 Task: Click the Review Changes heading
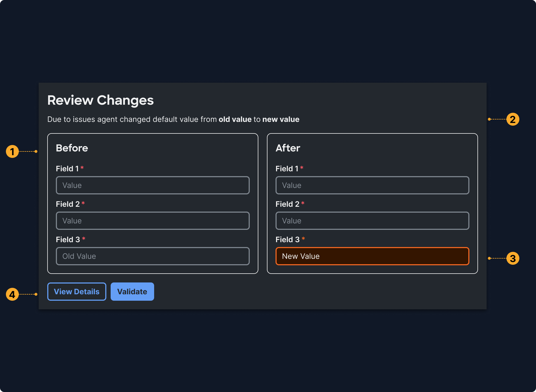100,100
